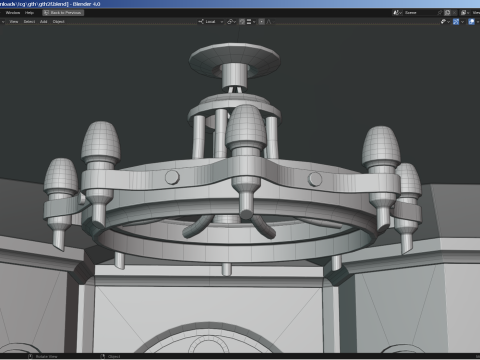
Task: Open the viewport Select menu
Action: 29,22
